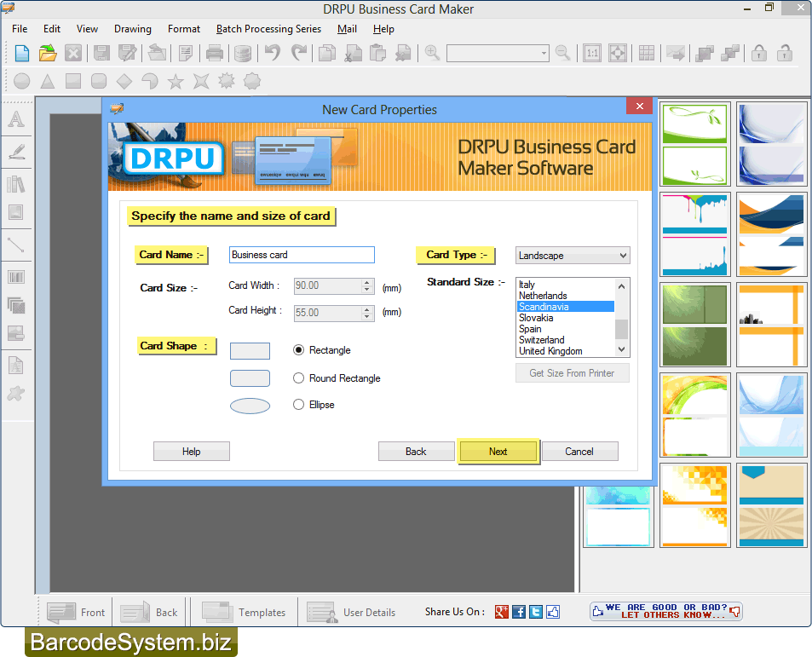Increase Card Width with the up arrow
Screen dimensions: 812x657
pos(367,282)
